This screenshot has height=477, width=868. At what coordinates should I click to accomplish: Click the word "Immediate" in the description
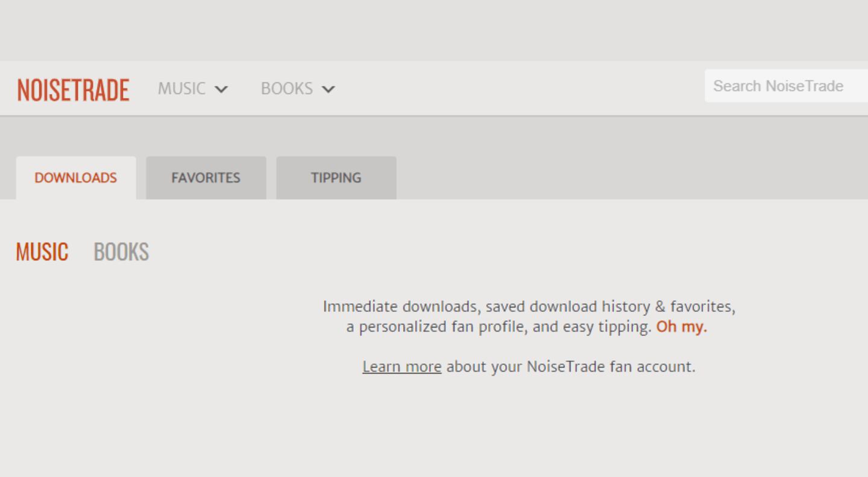360,307
